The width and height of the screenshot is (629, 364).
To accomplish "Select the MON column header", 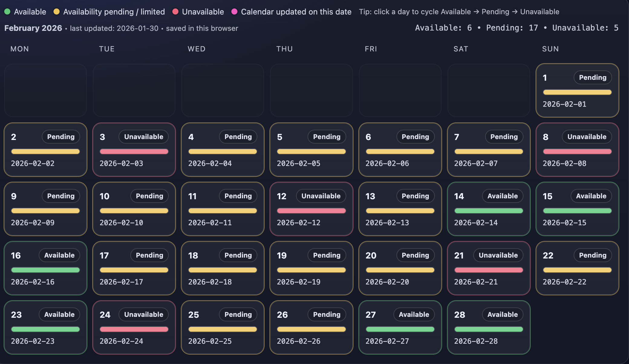I will pos(20,49).
